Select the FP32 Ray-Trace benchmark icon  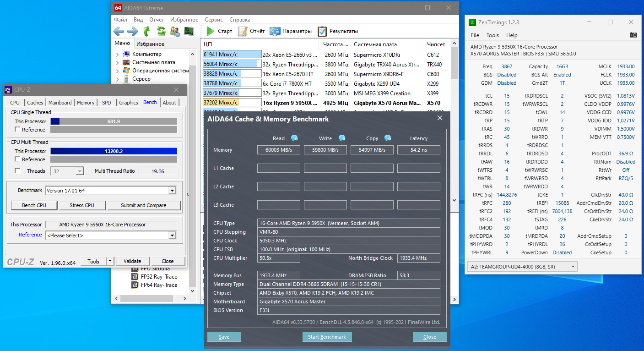click(135, 277)
